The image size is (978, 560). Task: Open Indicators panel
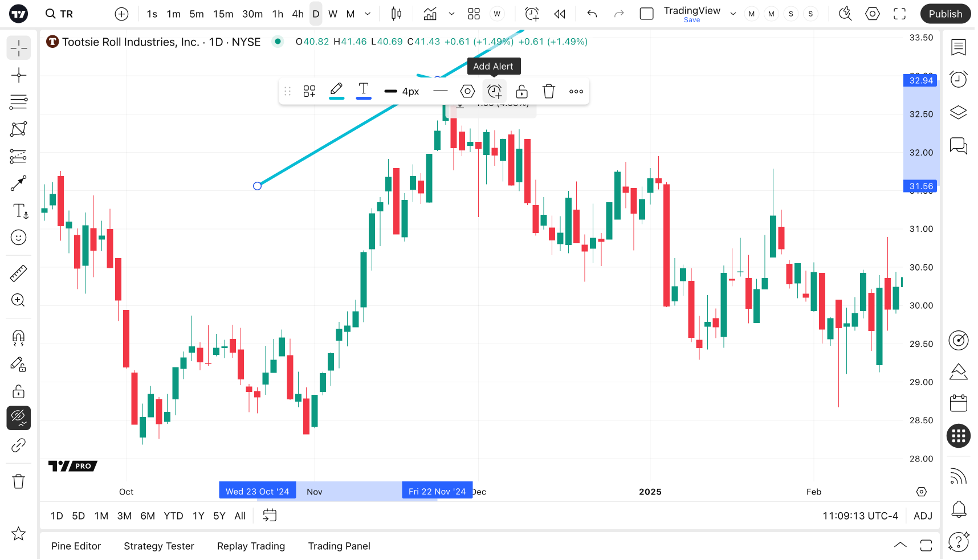pos(430,14)
